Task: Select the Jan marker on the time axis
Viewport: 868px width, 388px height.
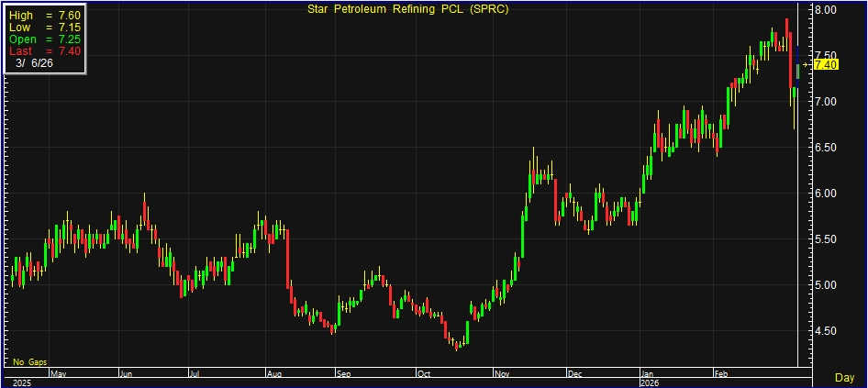Action: 649,374
